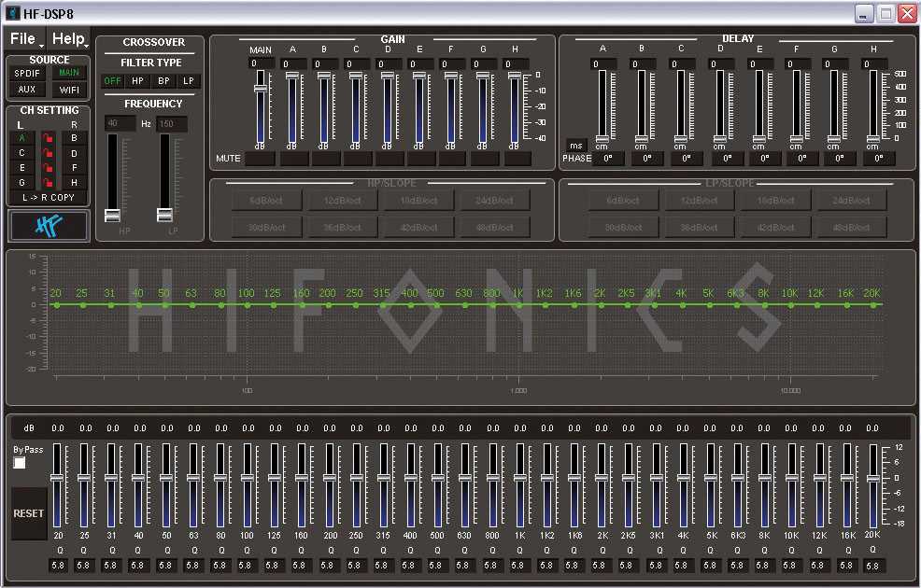Switch input source to SPDIF
The image size is (921, 588).
point(27,73)
